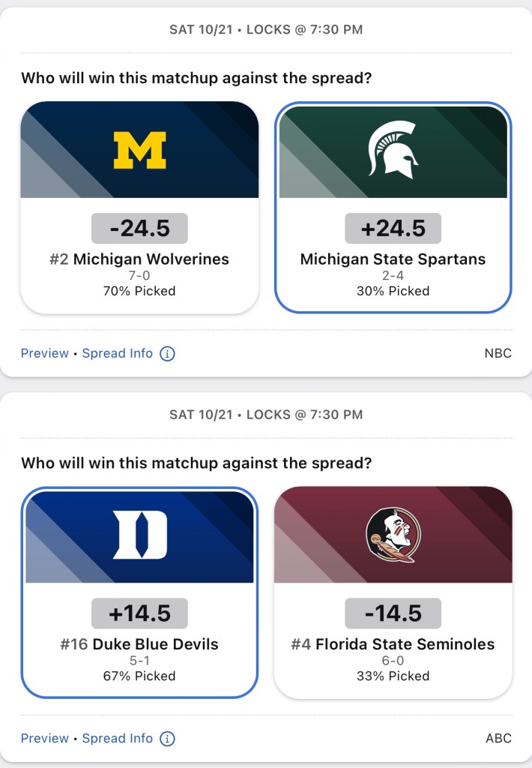Open Spread Info link in ABC game card
532x768 pixels.
[118, 738]
